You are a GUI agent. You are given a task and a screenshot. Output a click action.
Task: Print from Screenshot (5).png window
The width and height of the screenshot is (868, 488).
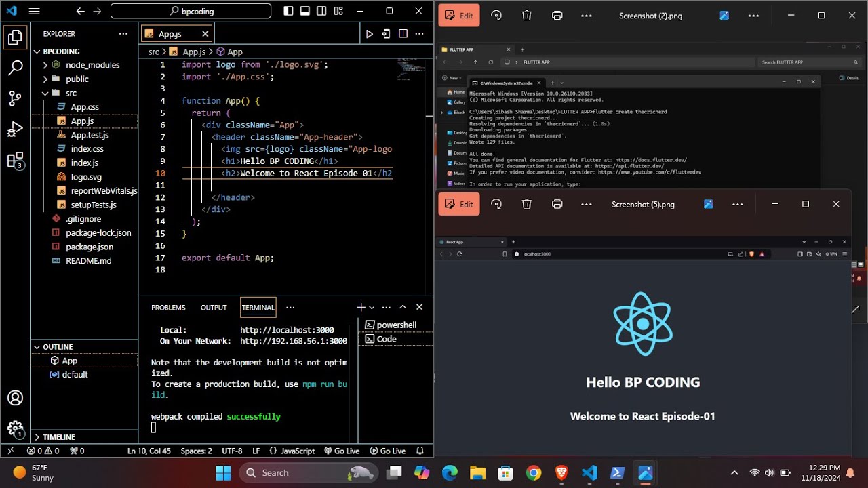coord(557,204)
